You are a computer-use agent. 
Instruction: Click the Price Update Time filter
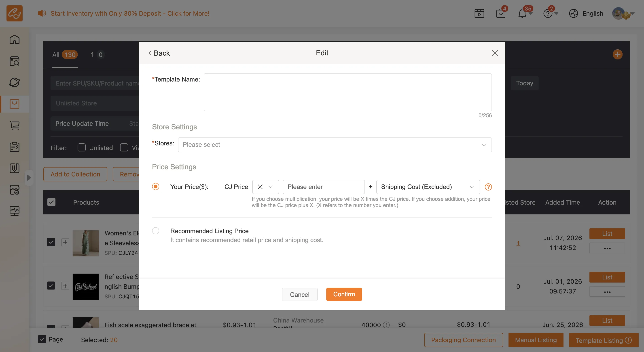coord(95,123)
